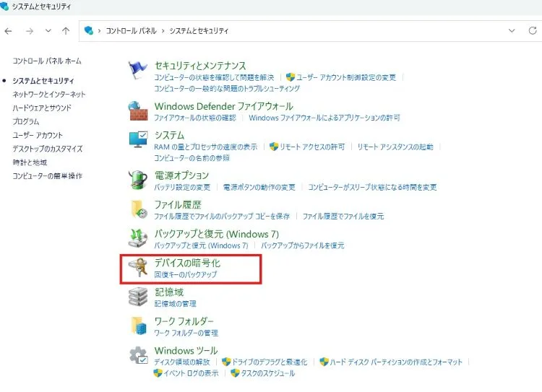542x392 pixels.
Task: Click the System monitor icon
Action: [137, 141]
